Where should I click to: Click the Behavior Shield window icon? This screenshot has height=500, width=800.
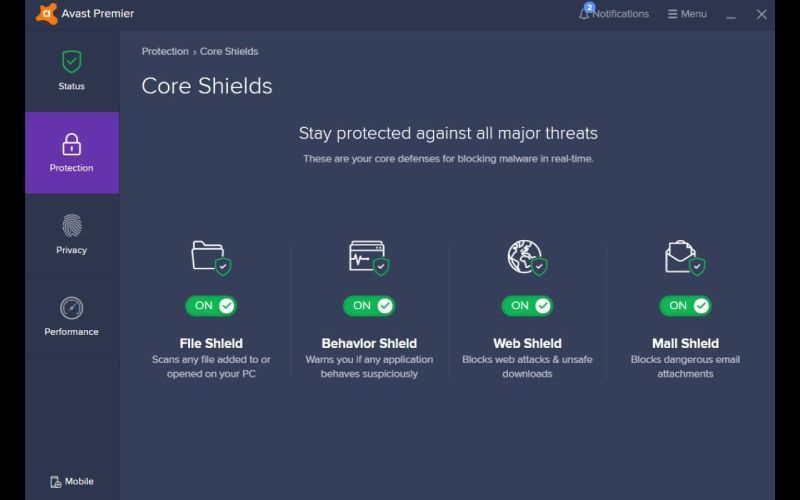[x=368, y=257]
